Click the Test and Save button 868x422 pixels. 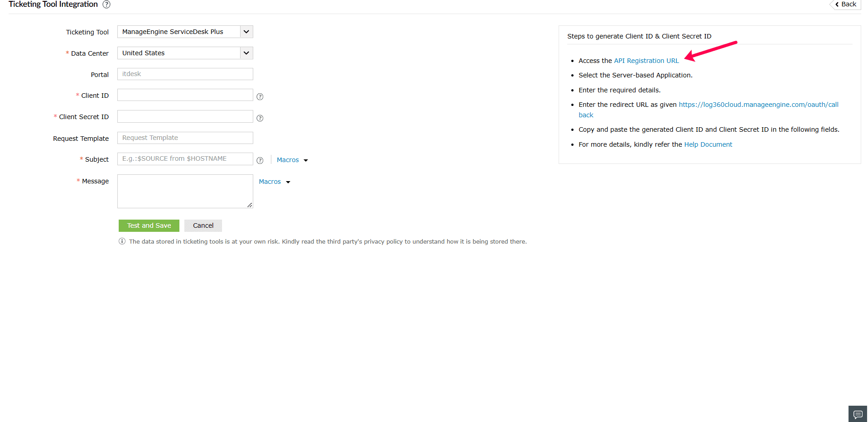coord(149,225)
